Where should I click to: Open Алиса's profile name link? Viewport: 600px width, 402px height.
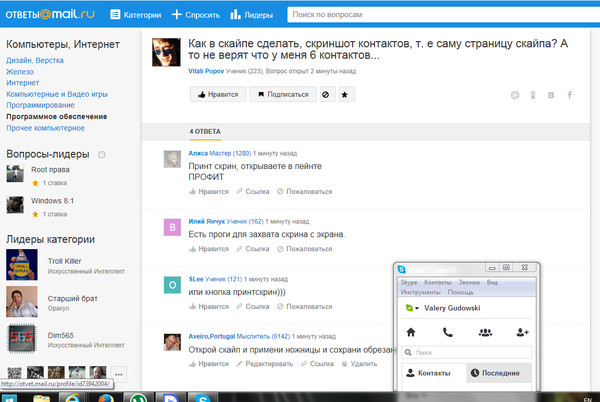click(198, 153)
